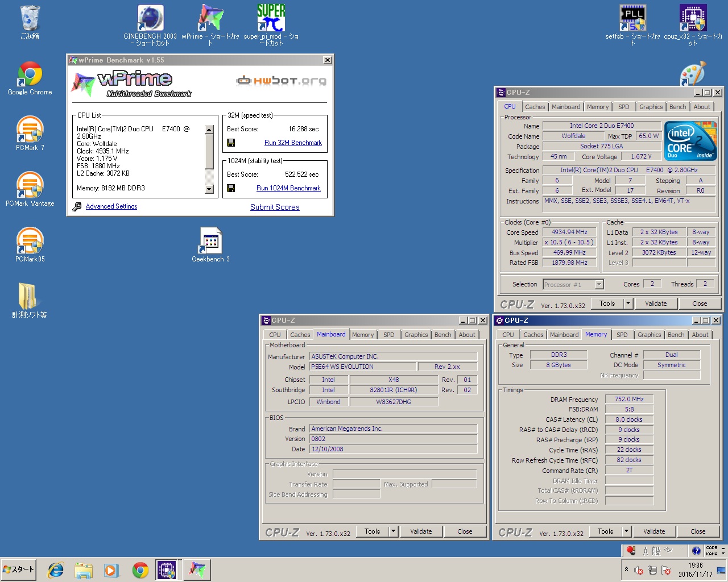
Task: Open the Processor #1 selection dropdown
Action: 573,285
